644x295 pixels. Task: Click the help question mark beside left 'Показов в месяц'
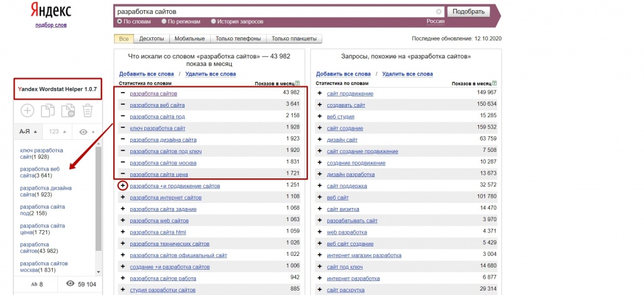(298, 83)
